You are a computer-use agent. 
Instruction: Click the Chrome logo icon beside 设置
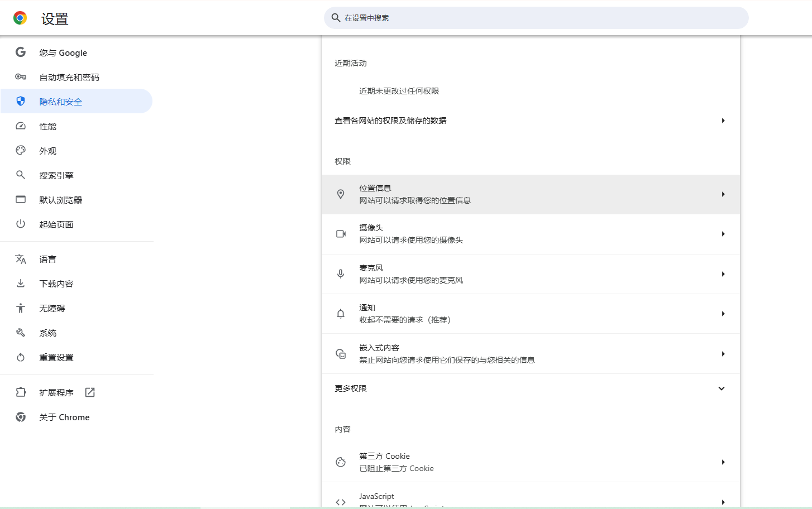tap(20, 18)
